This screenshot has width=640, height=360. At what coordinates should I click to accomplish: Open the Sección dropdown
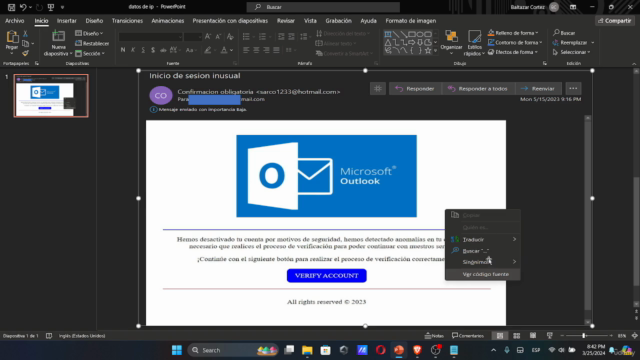(x=90, y=53)
